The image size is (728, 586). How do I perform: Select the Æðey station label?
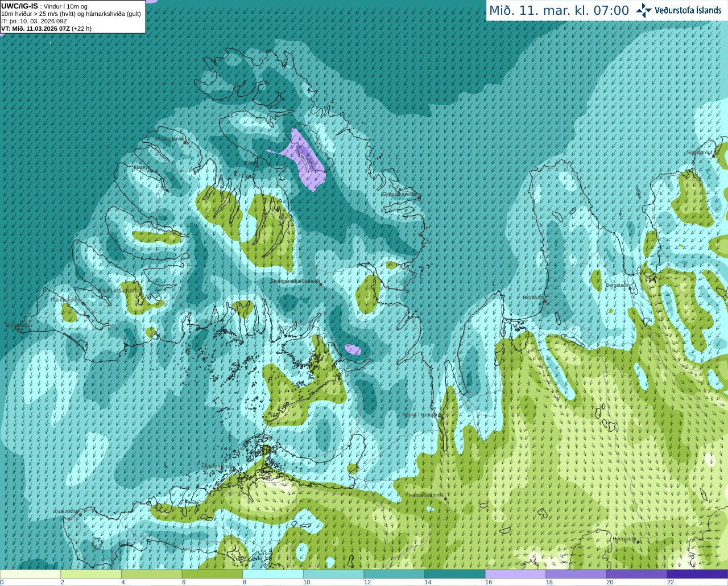(x=250, y=163)
